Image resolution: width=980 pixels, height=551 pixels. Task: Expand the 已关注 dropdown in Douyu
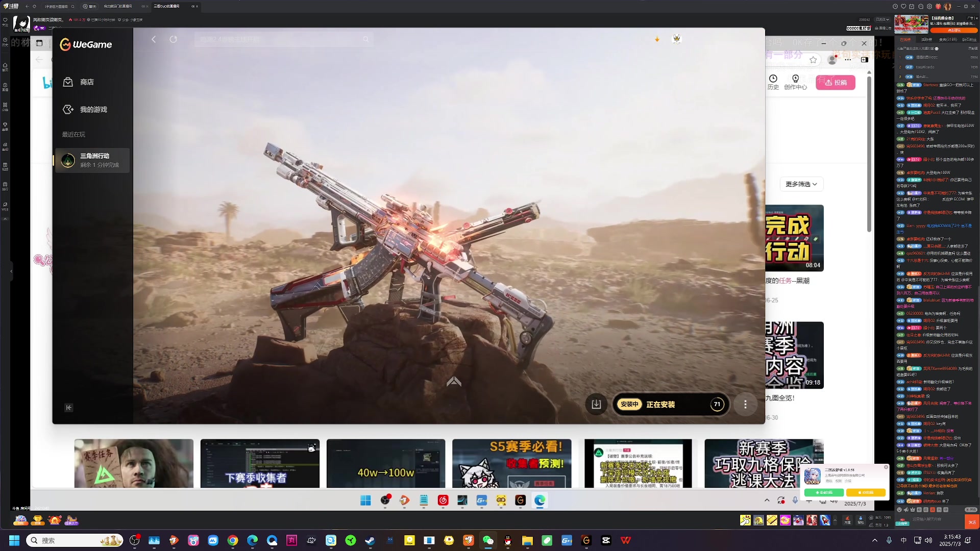point(883,19)
